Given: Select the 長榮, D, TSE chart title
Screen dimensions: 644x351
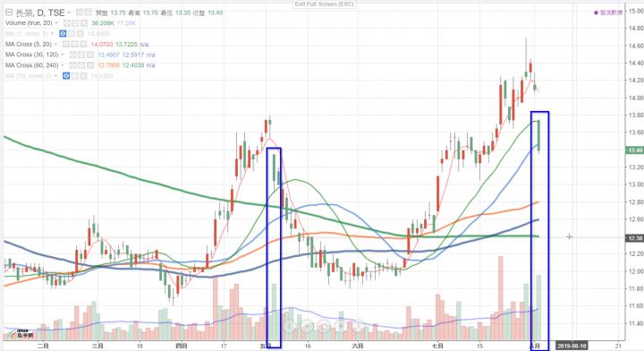Looking at the screenshot, I should click(40, 13).
